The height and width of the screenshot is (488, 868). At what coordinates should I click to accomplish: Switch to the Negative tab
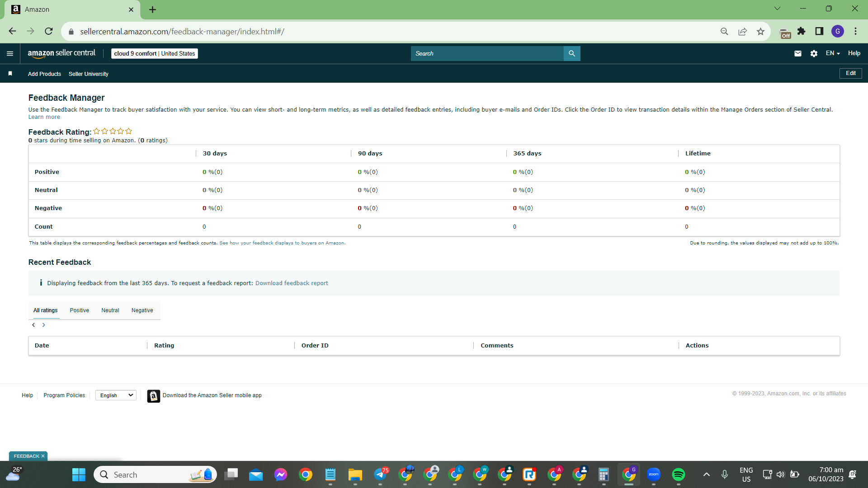tap(142, 310)
